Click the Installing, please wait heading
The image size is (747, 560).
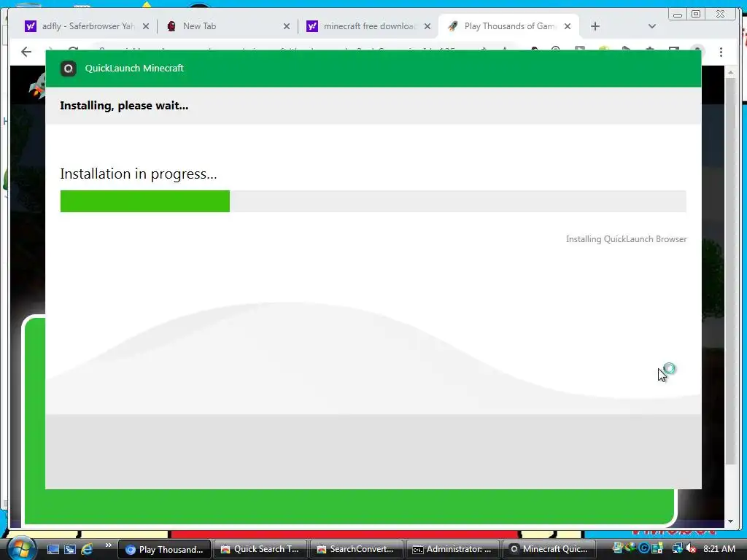coord(124,105)
